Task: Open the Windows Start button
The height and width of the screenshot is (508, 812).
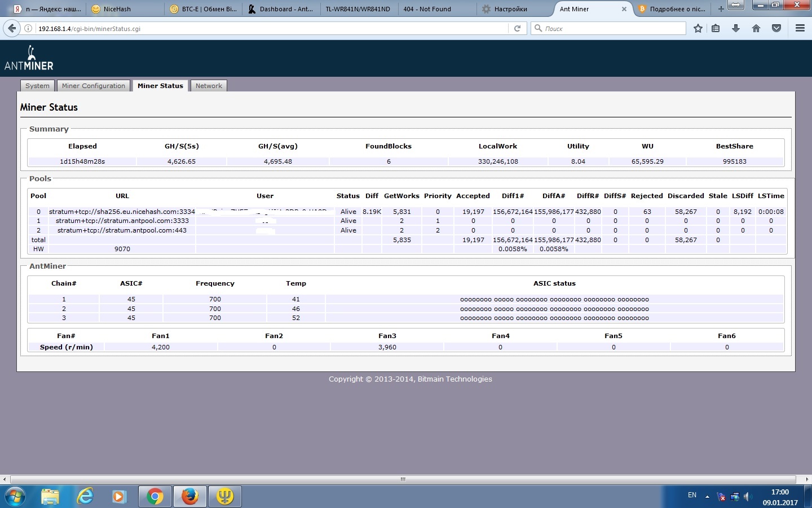Action: point(15,497)
